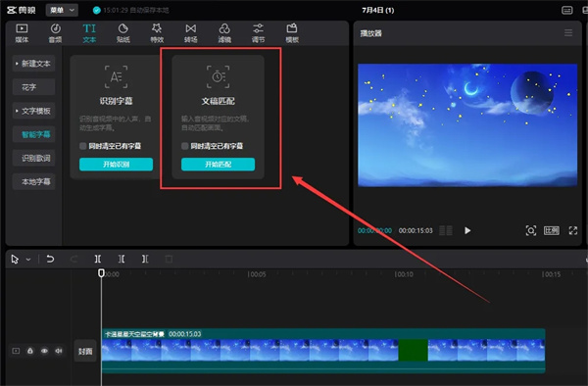
Task: Open the 菜单 dropdown menu
Action: [62, 10]
